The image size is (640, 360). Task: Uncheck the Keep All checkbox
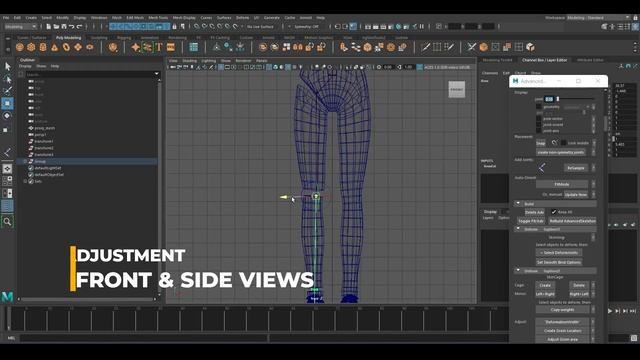tap(554, 212)
